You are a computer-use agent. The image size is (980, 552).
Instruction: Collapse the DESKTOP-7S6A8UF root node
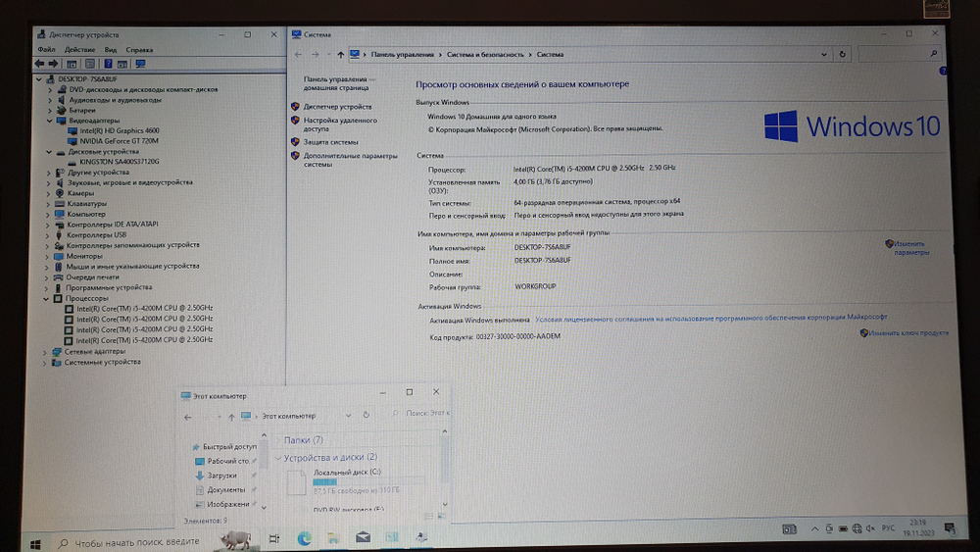(39, 79)
